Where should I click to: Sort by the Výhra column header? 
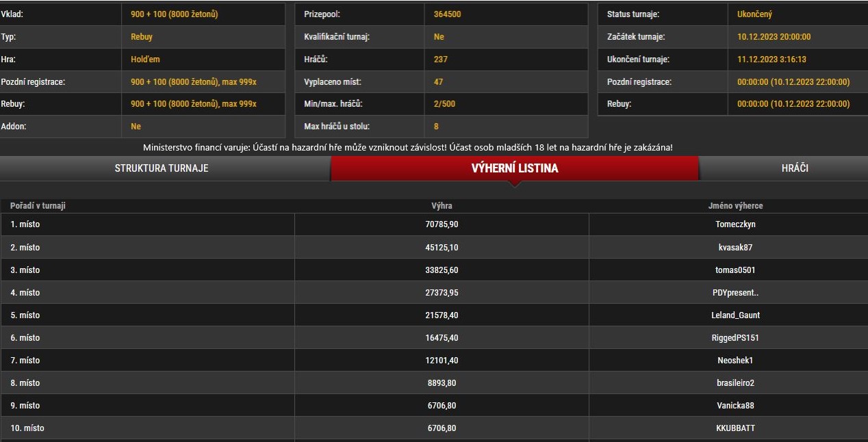point(442,206)
